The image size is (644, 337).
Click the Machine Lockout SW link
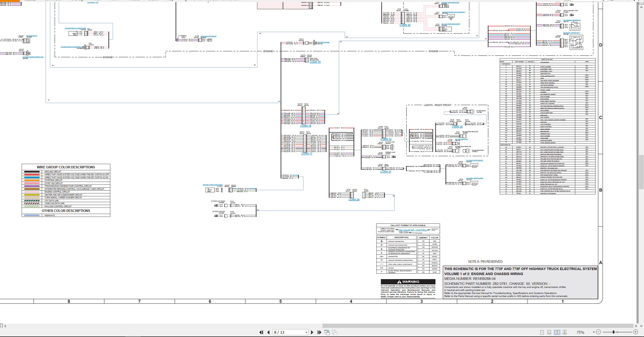(572, 20)
